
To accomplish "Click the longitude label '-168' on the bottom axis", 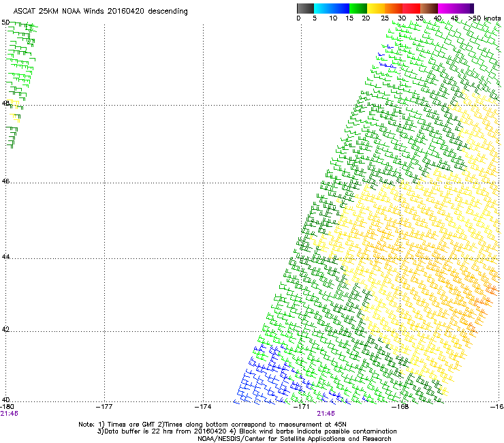I will pos(400,407).
